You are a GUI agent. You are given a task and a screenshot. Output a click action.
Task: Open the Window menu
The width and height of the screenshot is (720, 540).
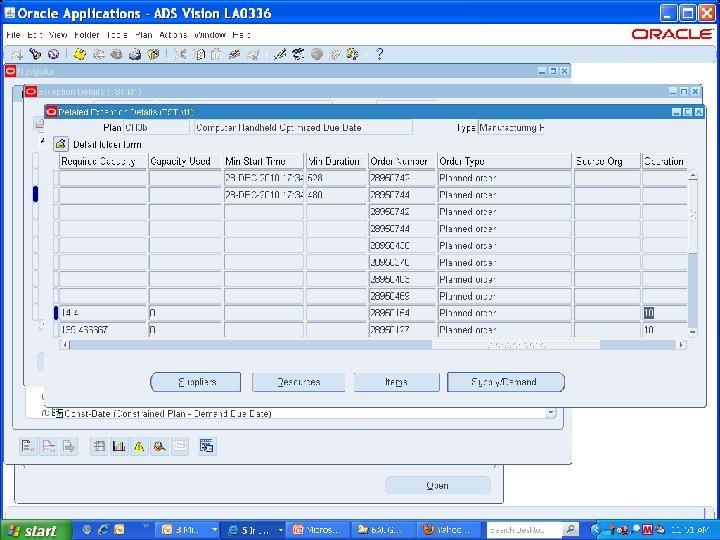[x=210, y=35]
